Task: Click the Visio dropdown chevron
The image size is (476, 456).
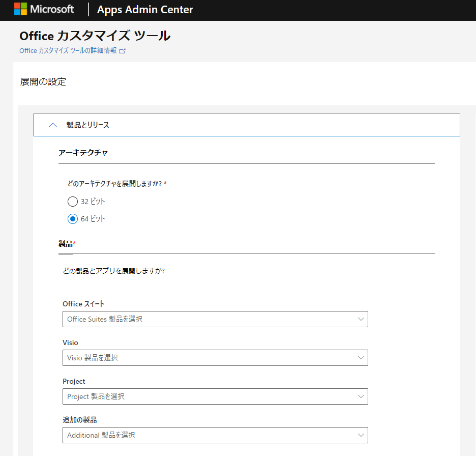Action: (361, 358)
